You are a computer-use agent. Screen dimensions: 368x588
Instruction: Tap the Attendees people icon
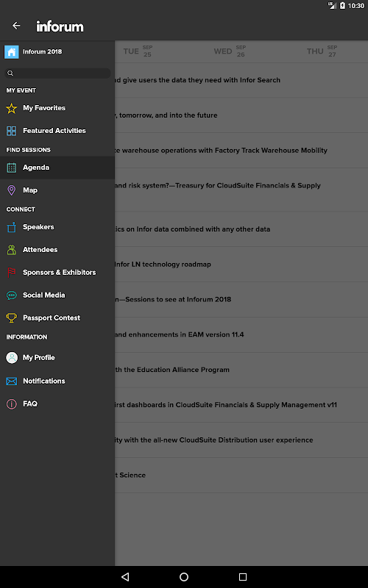(x=12, y=250)
